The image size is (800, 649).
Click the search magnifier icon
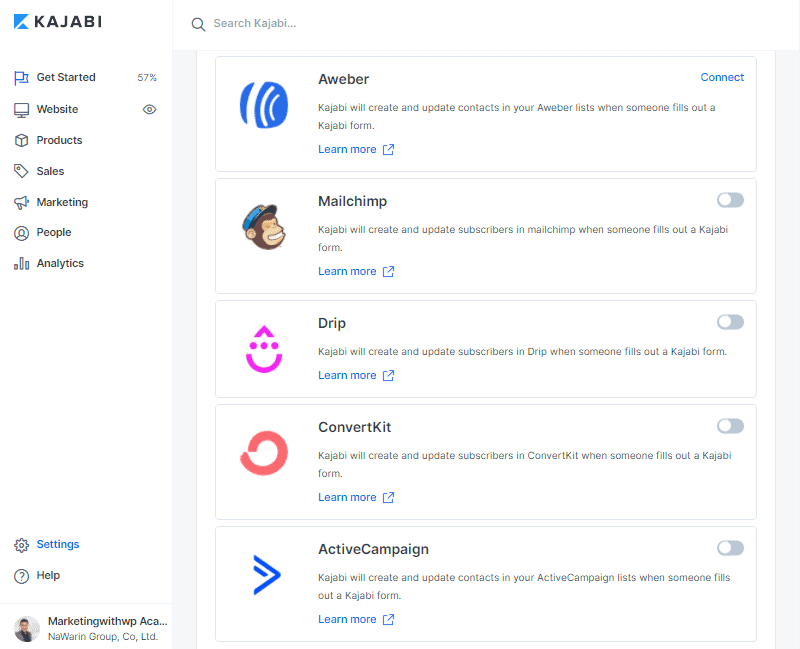point(198,24)
